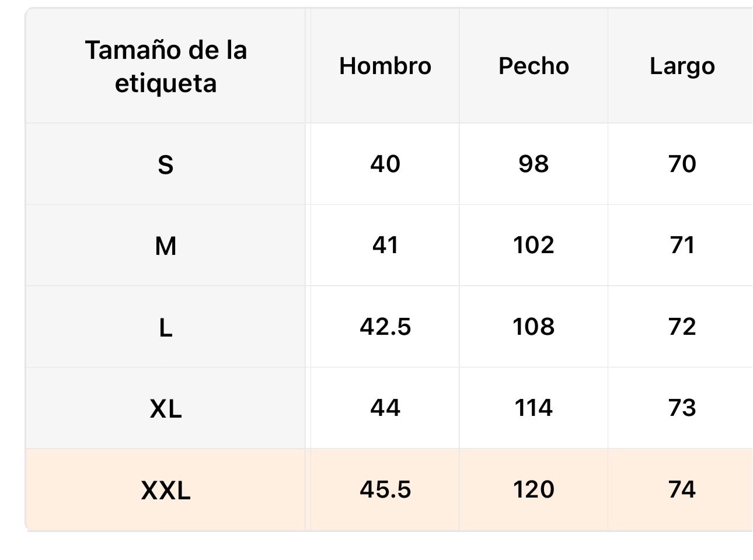Select shoulder value 45.5 in XXL row
The height and width of the screenshot is (560, 753).
click(x=385, y=489)
